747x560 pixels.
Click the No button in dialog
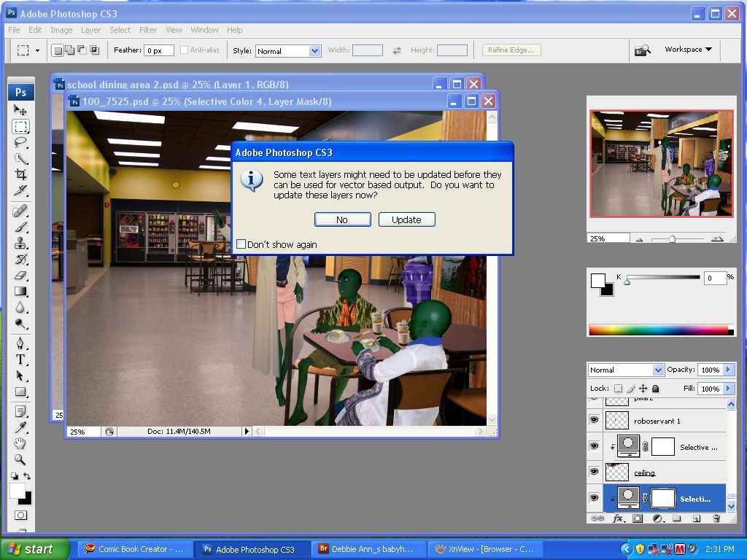pyautogui.click(x=342, y=219)
